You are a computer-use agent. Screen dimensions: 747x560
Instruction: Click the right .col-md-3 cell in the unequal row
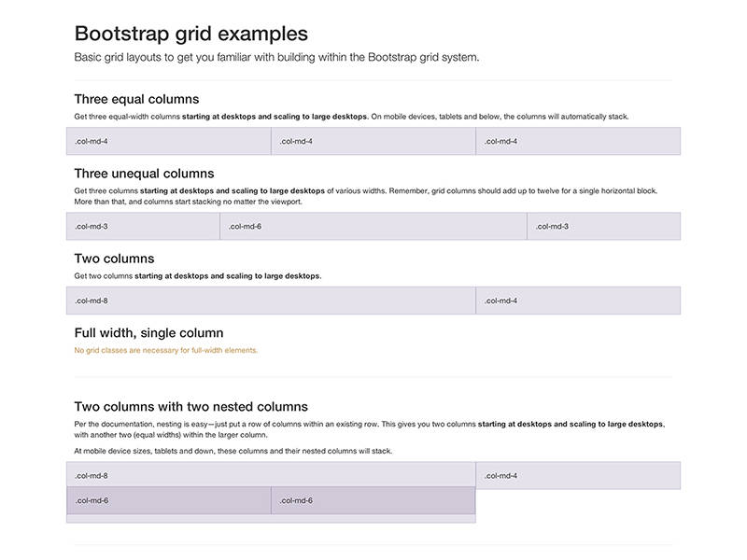coord(603,227)
